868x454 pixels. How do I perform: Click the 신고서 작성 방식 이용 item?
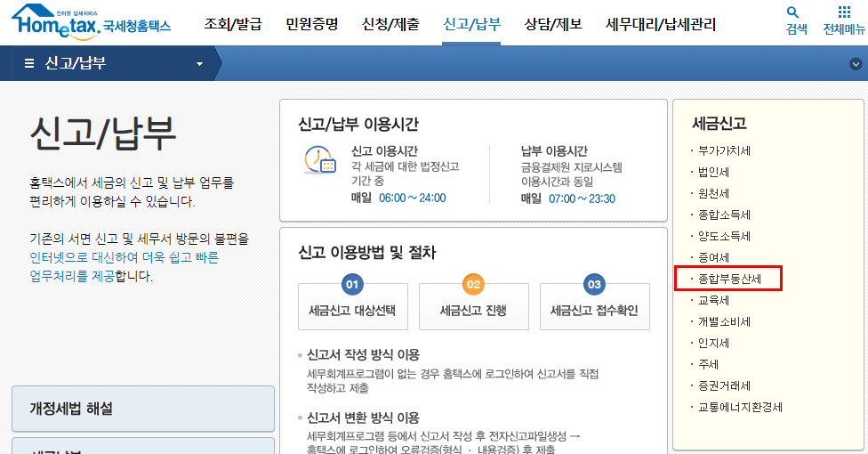[x=363, y=355]
